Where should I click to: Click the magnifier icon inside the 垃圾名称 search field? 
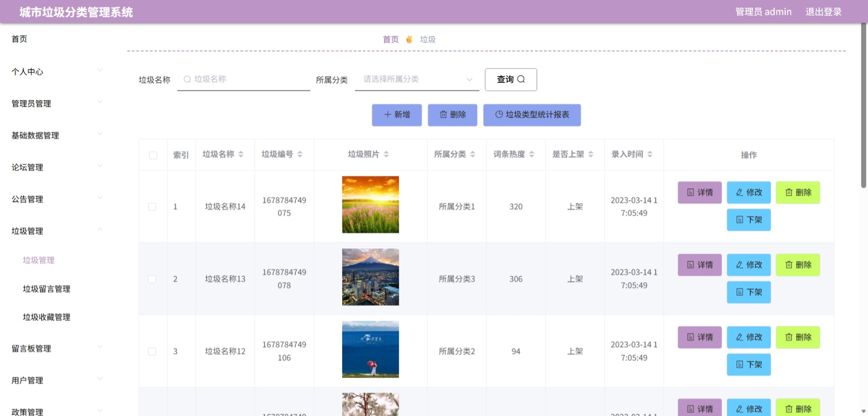pos(187,79)
